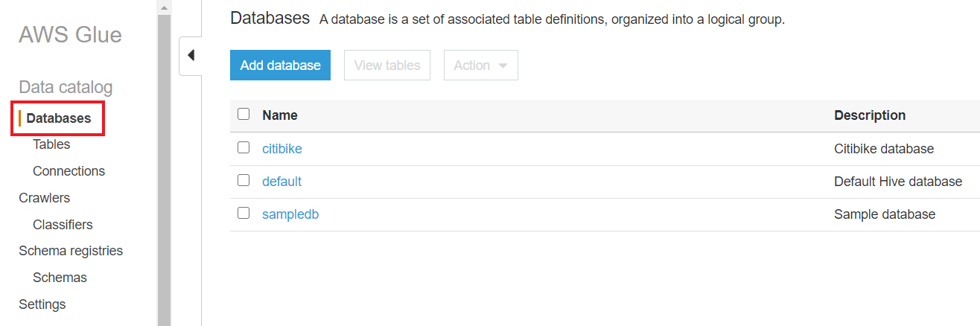The height and width of the screenshot is (326, 980).
Task: Open Classifiers under Crawlers
Action: coord(63,225)
